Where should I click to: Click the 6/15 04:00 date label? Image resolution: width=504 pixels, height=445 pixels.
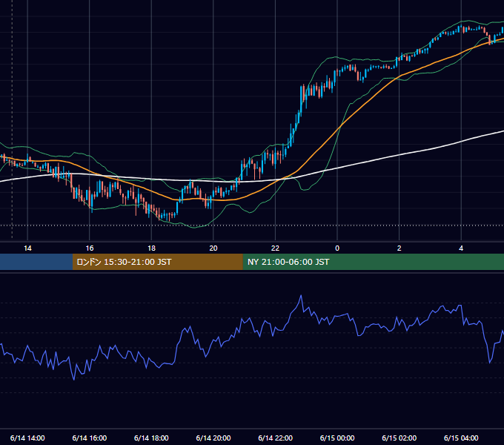coord(461,438)
